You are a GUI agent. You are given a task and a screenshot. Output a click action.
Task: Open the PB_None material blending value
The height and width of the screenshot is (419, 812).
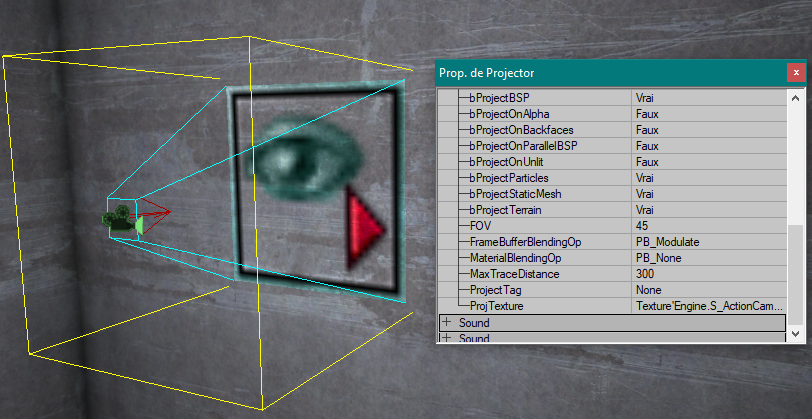[709, 258]
